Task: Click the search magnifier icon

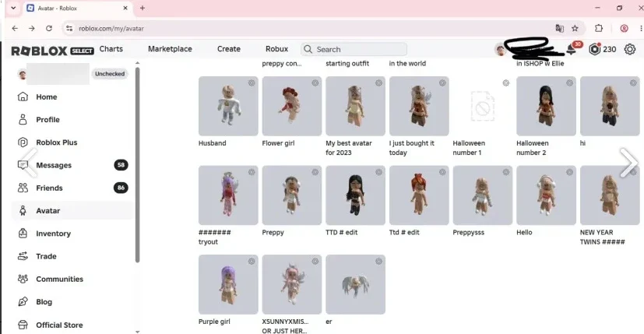Action: click(308, 49)
